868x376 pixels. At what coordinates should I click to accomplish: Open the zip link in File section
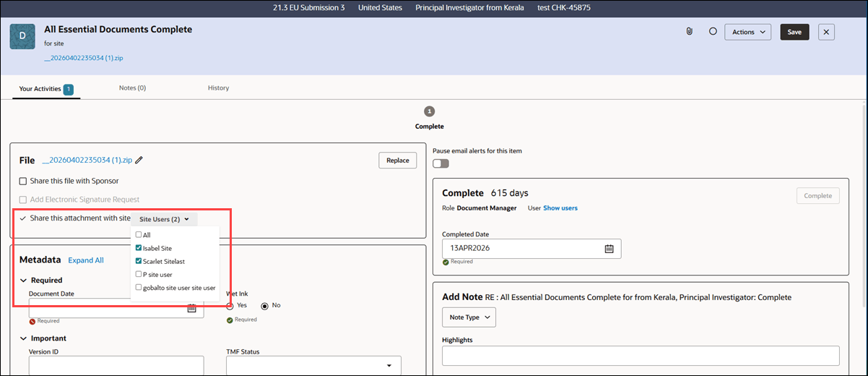tap(87, 160)
